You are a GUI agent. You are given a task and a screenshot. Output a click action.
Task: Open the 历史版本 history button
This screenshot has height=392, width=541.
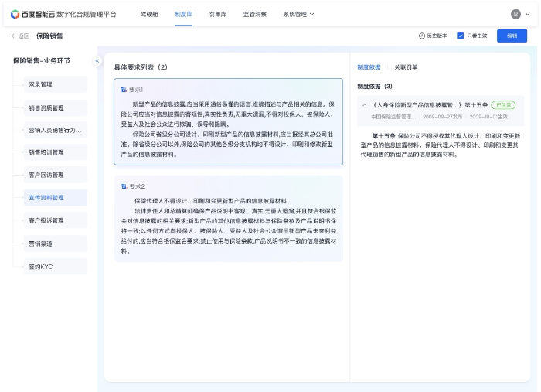[x=433, y=36]
